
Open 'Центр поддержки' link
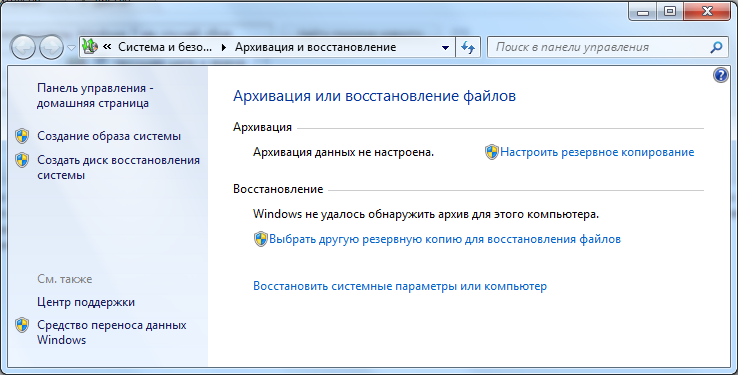coord(86,302)
